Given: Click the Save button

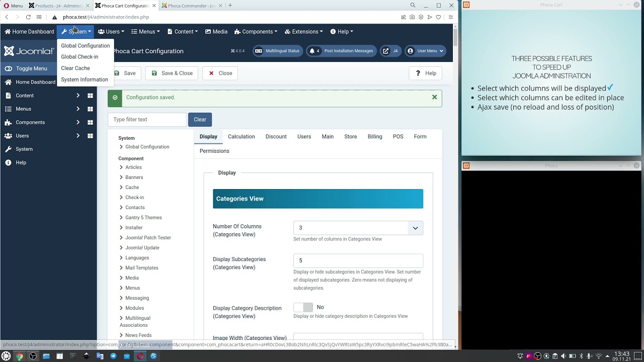Looking at the screenshot, I should pos(125,73).
